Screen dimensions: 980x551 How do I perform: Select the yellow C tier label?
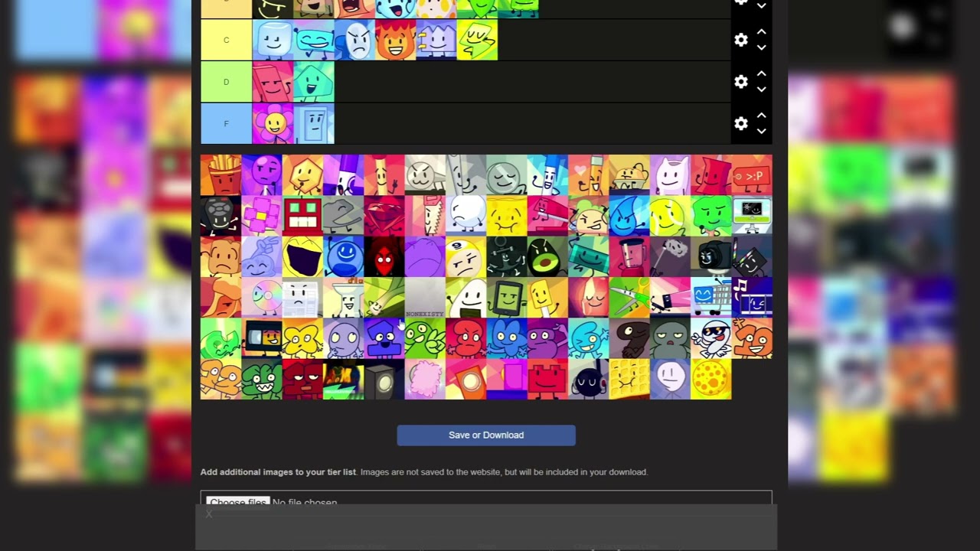[226, 40]
